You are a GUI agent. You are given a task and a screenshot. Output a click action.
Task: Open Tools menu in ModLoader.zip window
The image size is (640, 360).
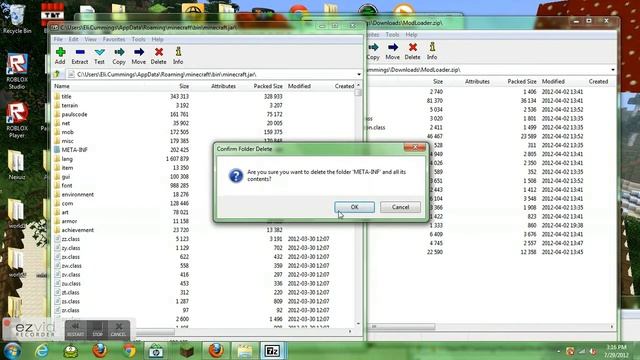pos(392,35)
